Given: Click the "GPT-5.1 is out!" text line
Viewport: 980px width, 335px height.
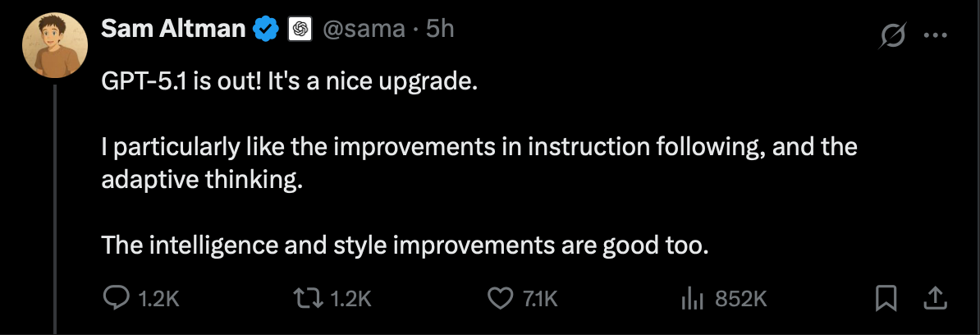Looking at the screenshot, I should (288, 83).
